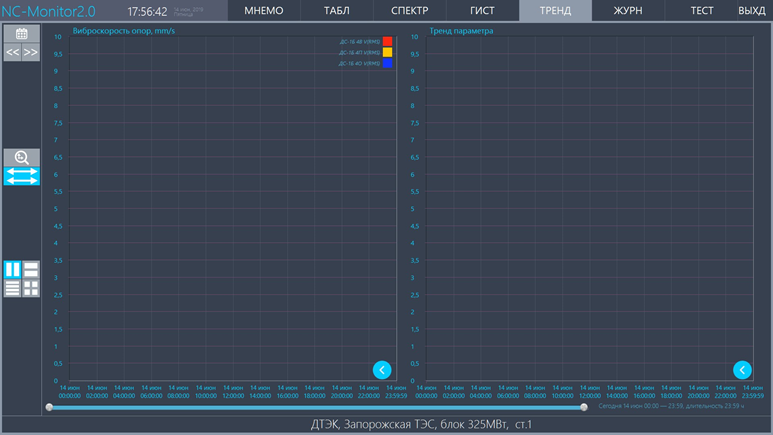This screenshot has height=435, width=773.
Task: Click the blue series legend label text
Action: 359,64
